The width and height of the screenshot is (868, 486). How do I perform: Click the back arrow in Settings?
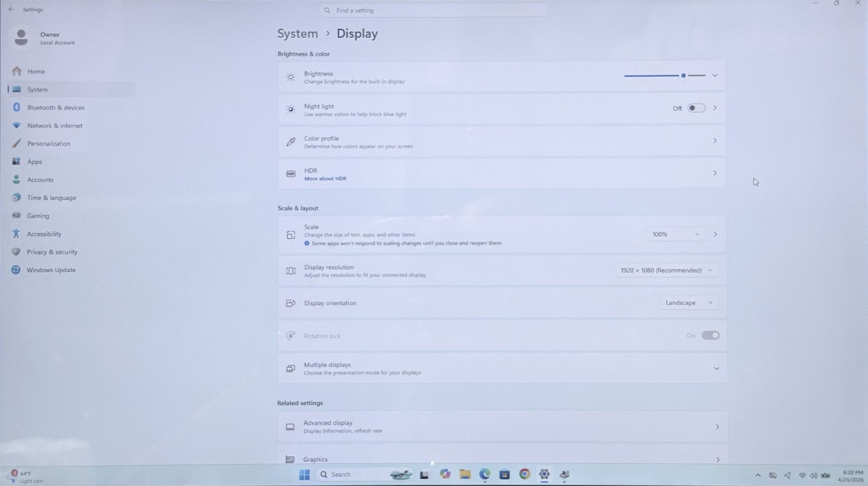click(x=11, y=9)
